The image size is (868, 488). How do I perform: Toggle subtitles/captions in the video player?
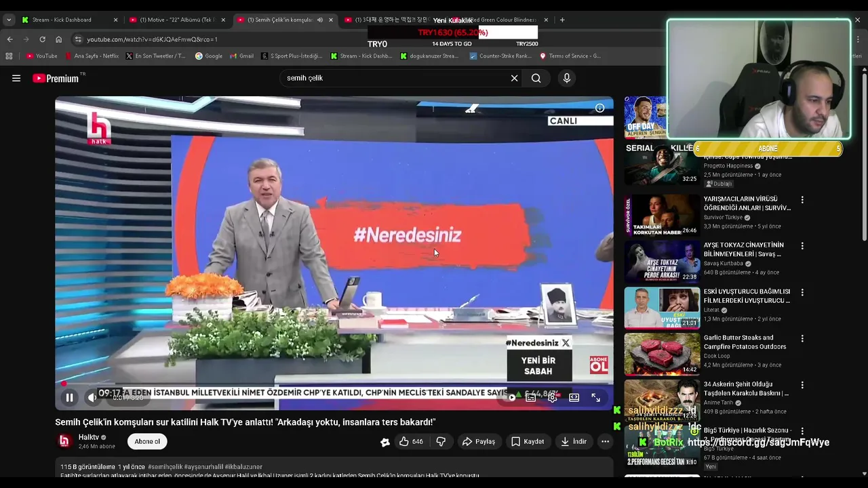click(x=531, y=398)
